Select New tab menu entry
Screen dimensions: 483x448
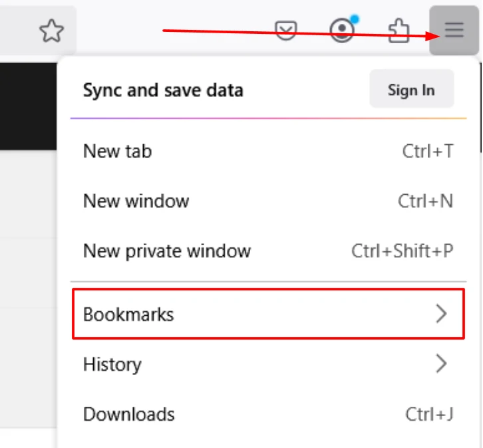point(268,151)
